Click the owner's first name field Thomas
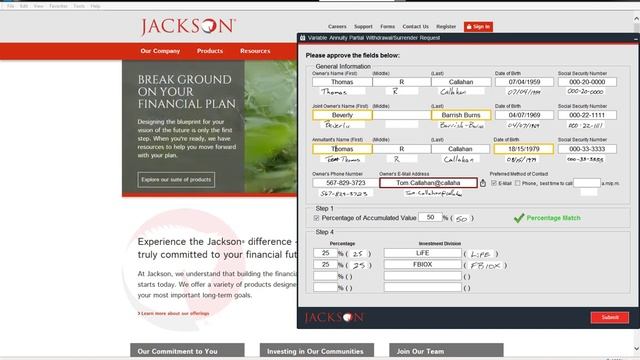640x360 pixels. click(342, 82)
